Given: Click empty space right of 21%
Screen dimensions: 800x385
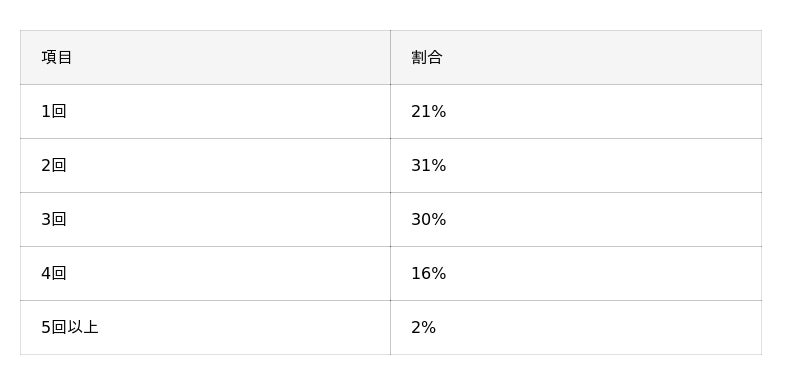Looking at the screenshot, I should pyautogui.click(x=602, y=111).
